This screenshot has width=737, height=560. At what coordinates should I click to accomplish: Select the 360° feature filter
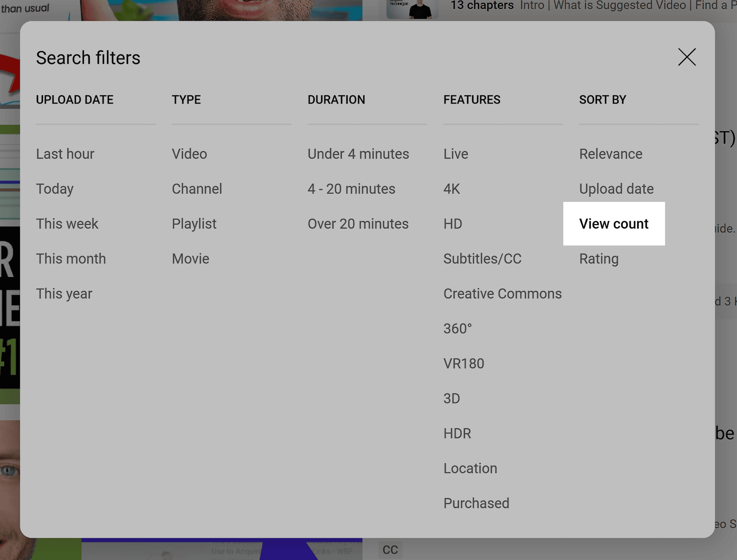pos(457,329)
